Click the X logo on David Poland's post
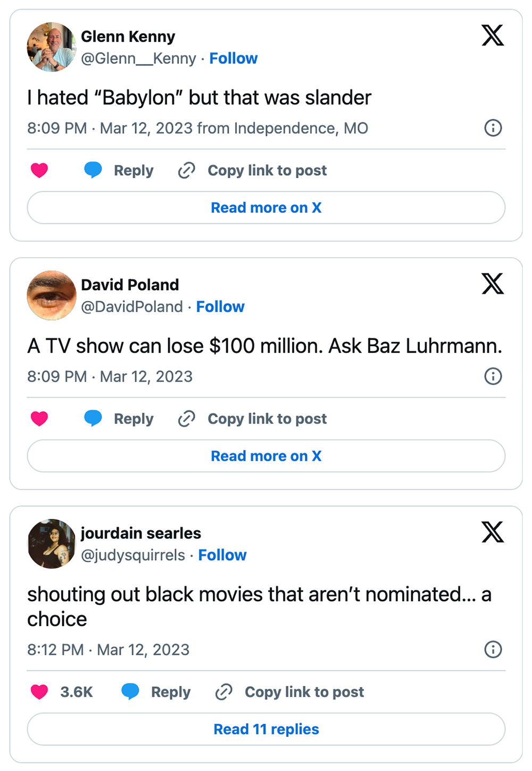 click(x=493, y=284)
